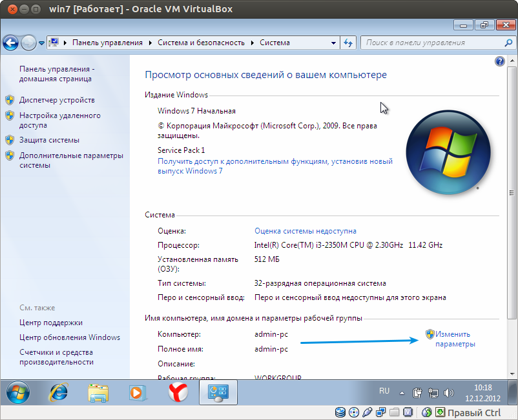The image size is (518, 420).
Task: Click VirtualBox hard disk status icon
Action: tap(340, 412)
